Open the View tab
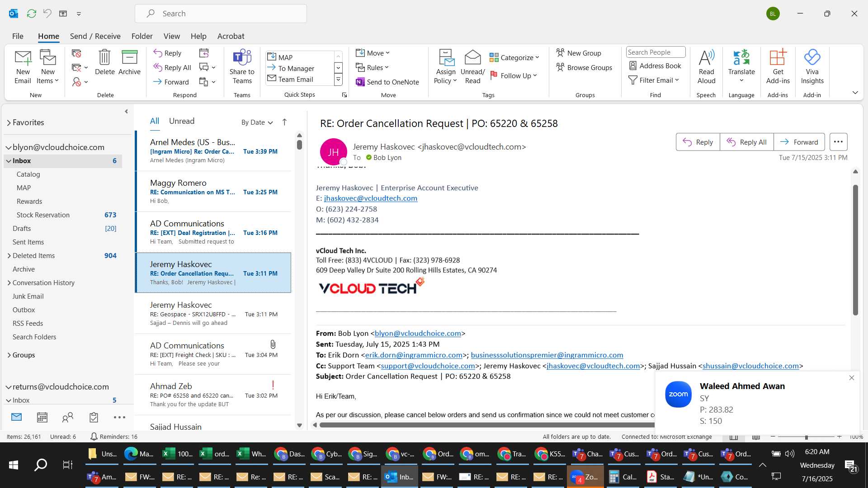The height and width of the screenshot is (488, 868). coord(171,36)
